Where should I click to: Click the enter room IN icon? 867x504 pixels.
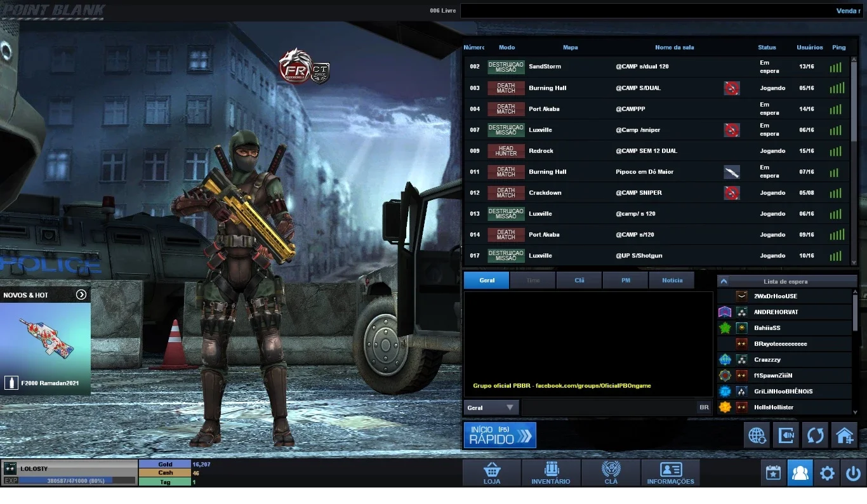786,436
